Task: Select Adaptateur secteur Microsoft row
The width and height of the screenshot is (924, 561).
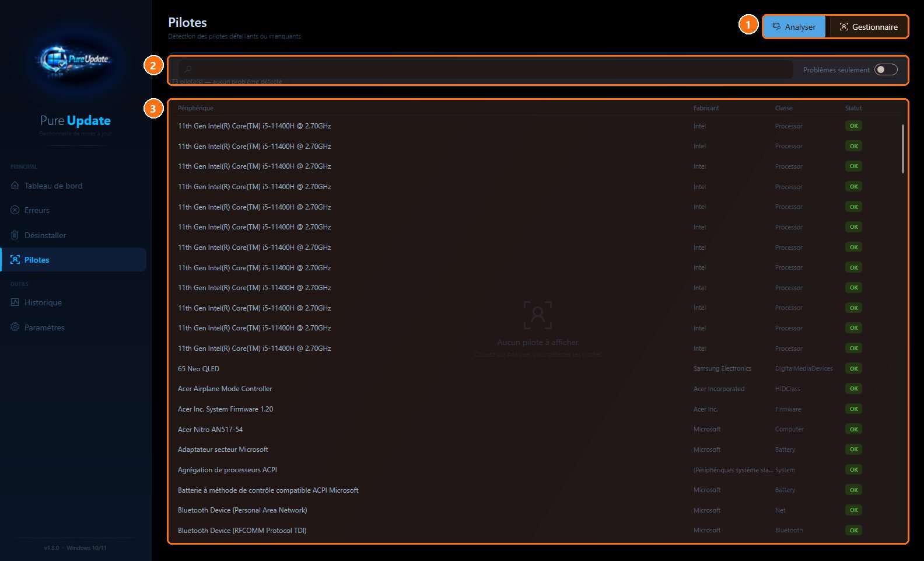Action: tap(537, 450)
